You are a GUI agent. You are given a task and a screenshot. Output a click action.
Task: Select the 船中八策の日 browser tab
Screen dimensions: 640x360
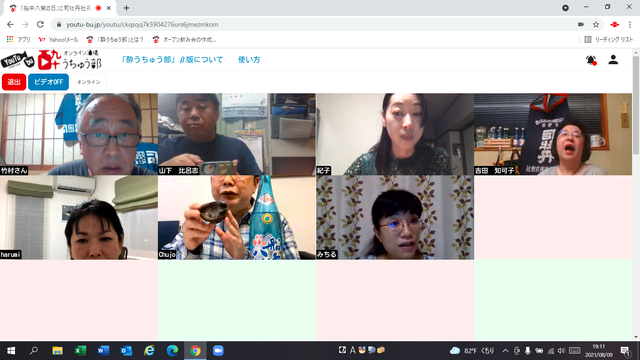coord(60,8)
